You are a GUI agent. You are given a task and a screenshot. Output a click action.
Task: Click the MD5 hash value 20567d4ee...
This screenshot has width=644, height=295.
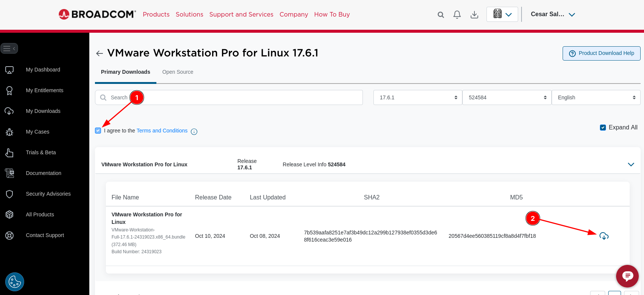[492, 236]
